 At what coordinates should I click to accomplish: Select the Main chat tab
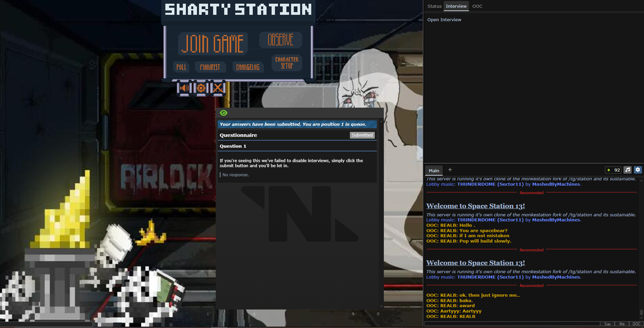pyautogui.click(x=434, y=171)
